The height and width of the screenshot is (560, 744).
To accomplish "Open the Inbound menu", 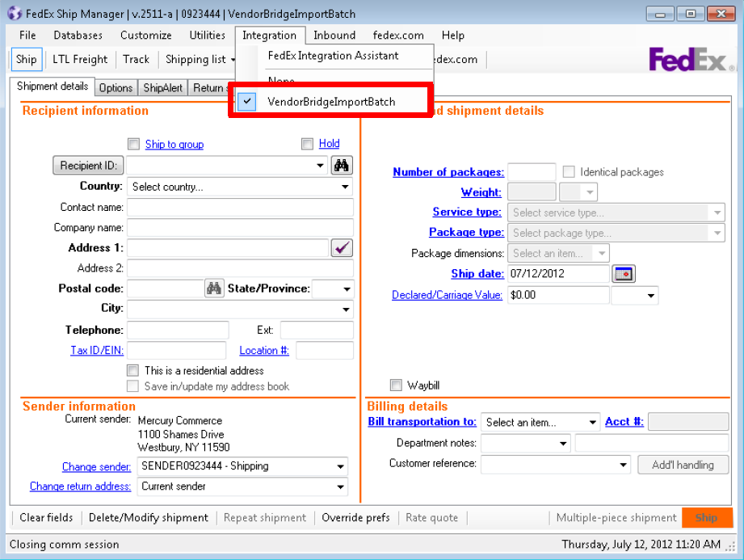I will 334,35.
